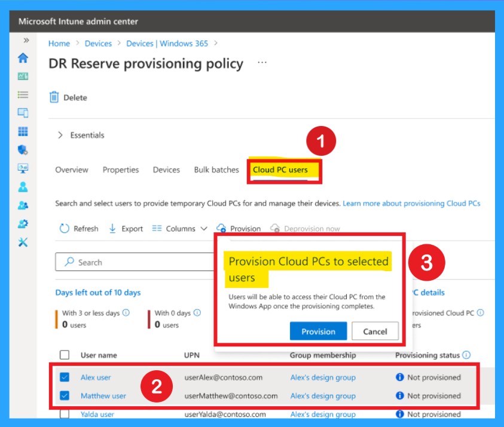The width and height of the screenshot is (504, 427).
Task: Uncheck the Matthew user checkbox
Action: pyautogui.click(x=65, y=395)
